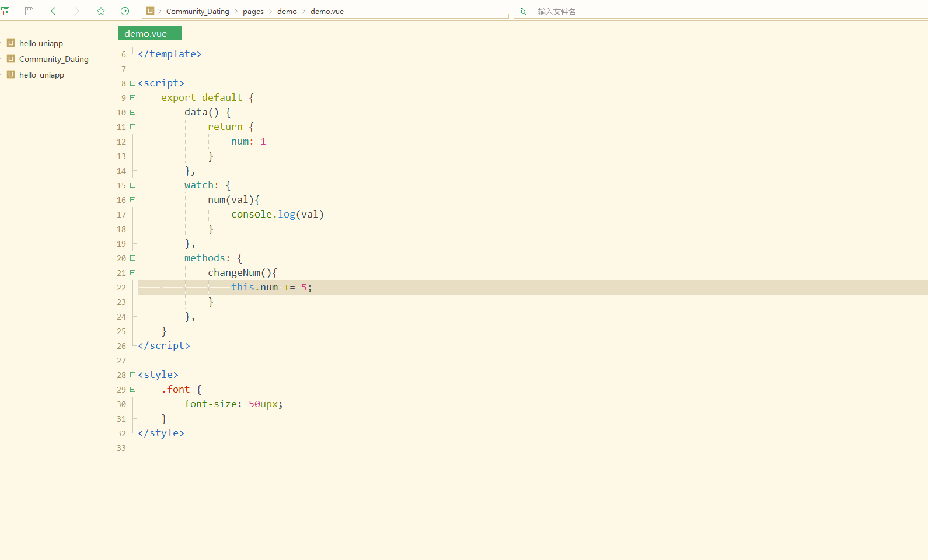Click the hello uniapp project icon
Image resolution: width=928 pixels, height=560 pixels.
click(11, 43)
